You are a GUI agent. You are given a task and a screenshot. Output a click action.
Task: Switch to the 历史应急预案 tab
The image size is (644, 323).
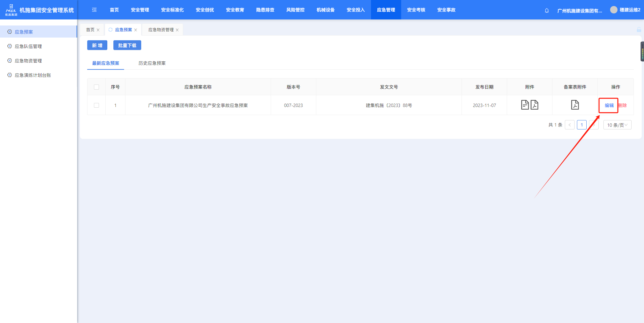click(x=152, y=63)
